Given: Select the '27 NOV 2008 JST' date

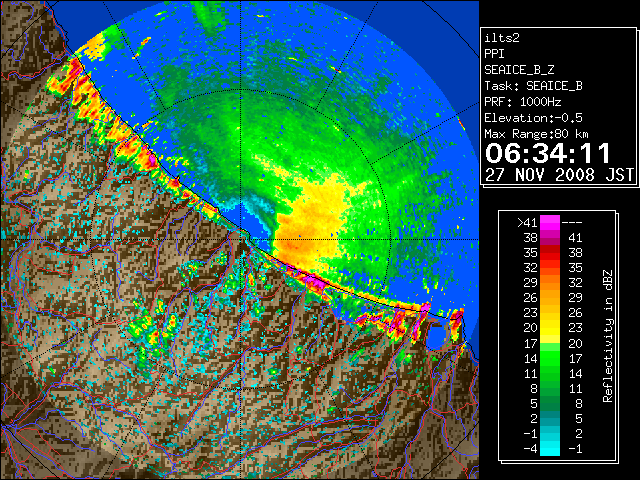Looking at the screenshot, I should (559, 175).
